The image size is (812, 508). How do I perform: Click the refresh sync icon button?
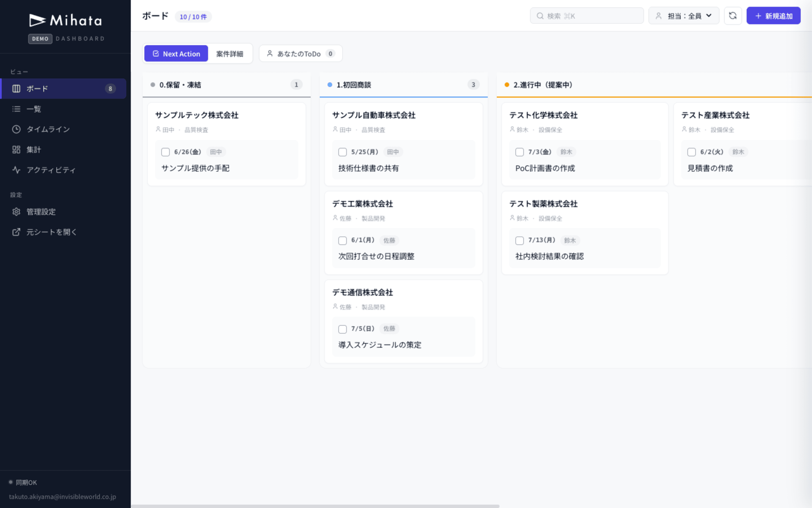pyautogui.click(x=733, y=16)
